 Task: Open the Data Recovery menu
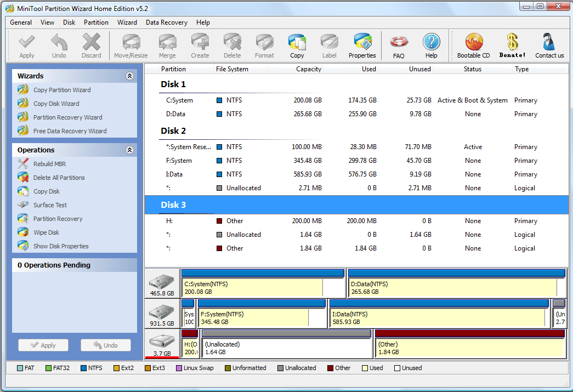coord(167,22)
